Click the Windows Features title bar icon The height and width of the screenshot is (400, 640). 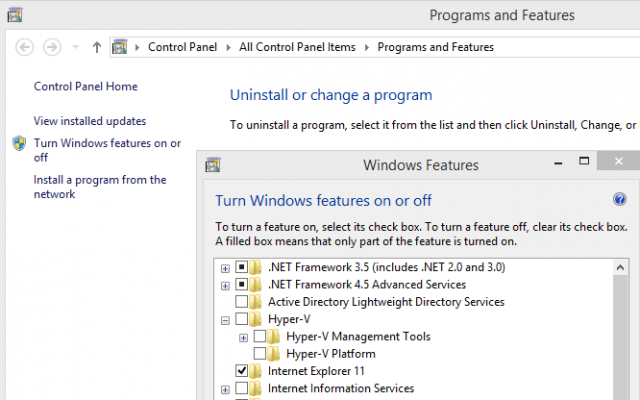[213, 164]
